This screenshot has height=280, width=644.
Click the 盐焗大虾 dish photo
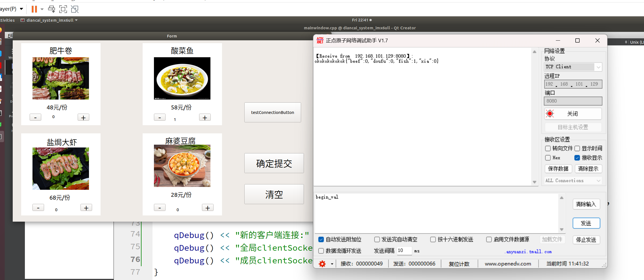pos(61,169)
